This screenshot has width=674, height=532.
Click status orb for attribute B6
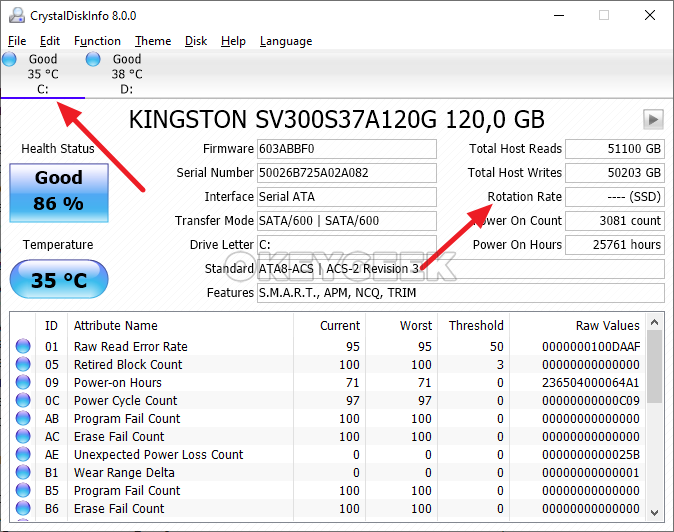tap(23, 508)
